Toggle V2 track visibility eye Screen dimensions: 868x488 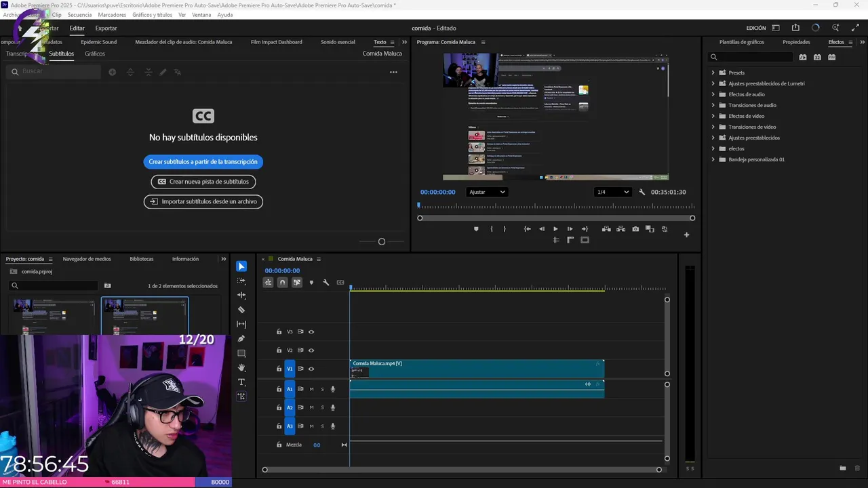pos(311,350)
